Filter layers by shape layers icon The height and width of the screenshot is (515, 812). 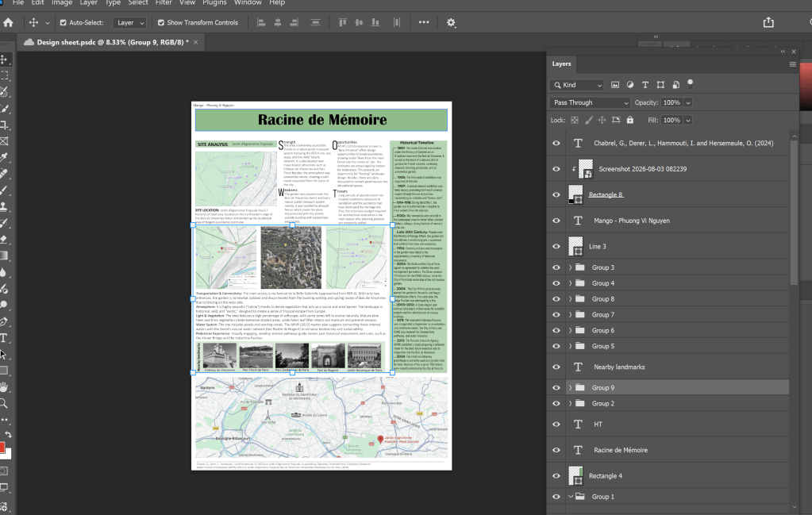click(660, 85)
